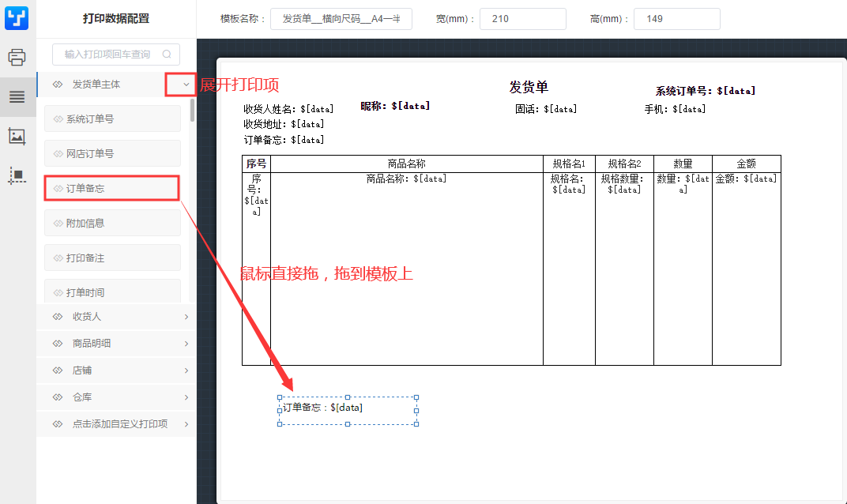Focus the print item search field
Viewport: 847px width, 504px height.
coord(115,54)
